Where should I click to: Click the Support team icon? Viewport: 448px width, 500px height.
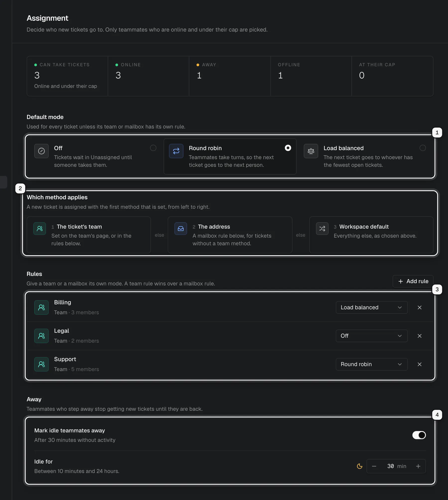(41, 364)
